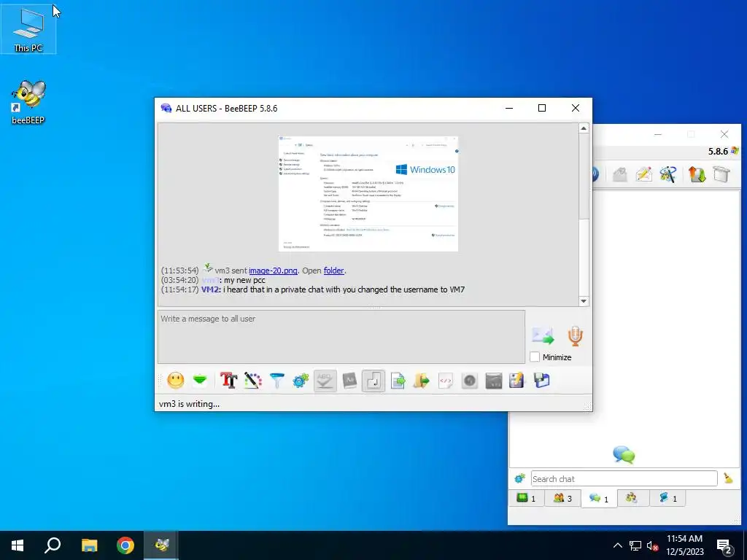Send the message with the arrow icon
Viewport: 747px width, 560px height.
(x=543, y=335)
